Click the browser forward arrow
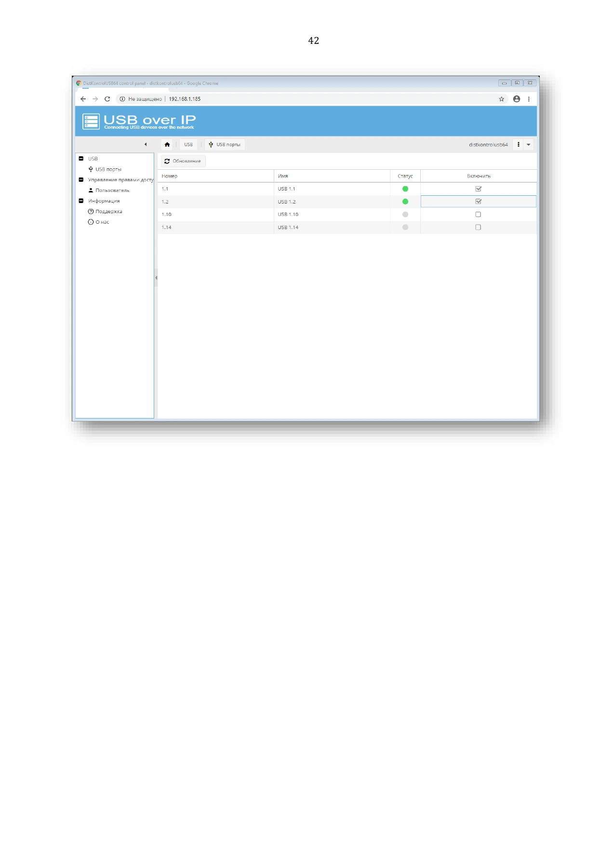The image size is (614, 868). [x=95, y=99]
